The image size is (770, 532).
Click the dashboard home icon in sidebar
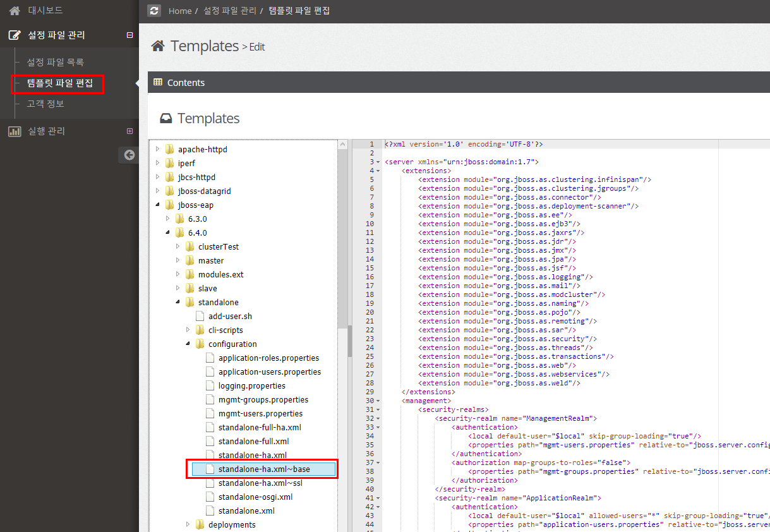[14, 11]
